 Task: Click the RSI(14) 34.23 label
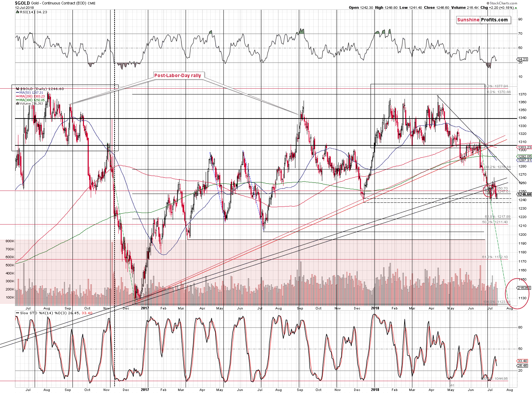[33, 12]
